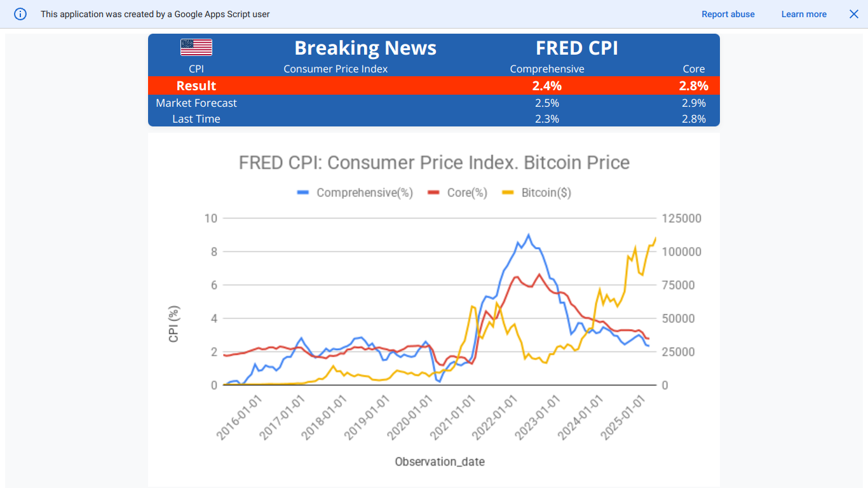Image resolution: width=868 pixels, height=488 pixels.
Task: Dismiss the Apps Script notification banner
Action: 854,14
